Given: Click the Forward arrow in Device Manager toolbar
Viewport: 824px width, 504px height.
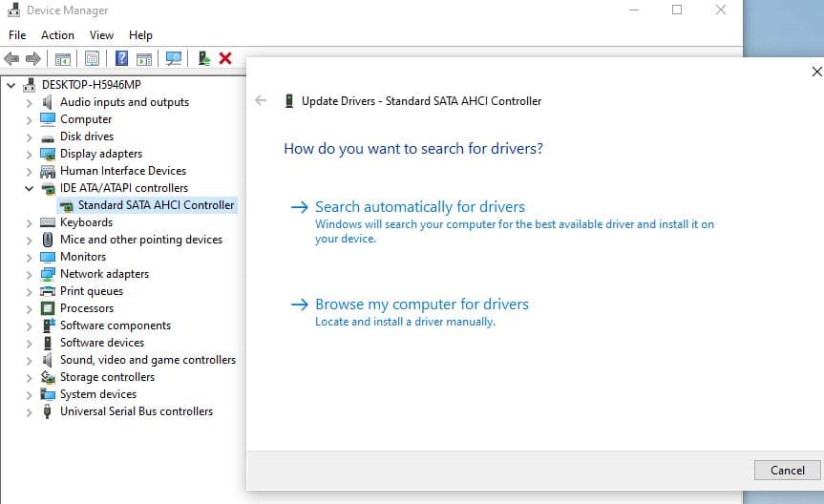Looking at the screenshot, I should tap(33, 58).
